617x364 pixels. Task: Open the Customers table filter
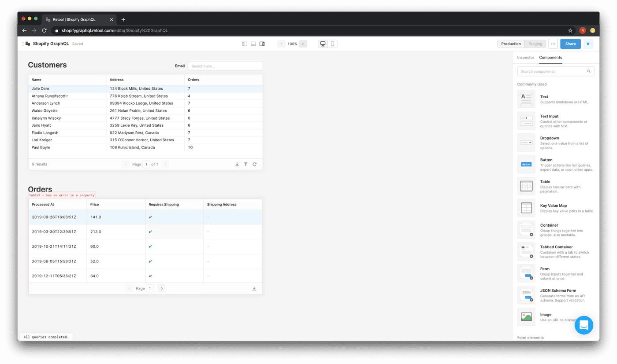246,164
